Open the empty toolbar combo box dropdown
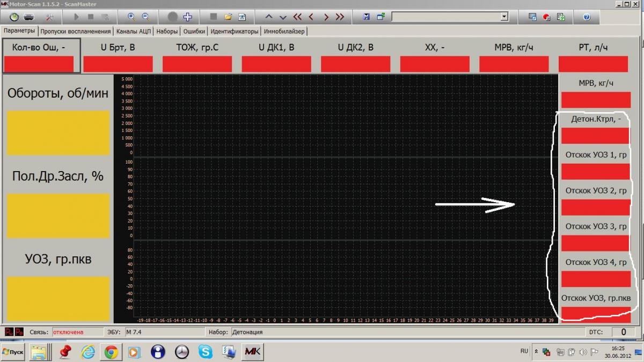Screen dimensions: 644x362 pyautogui.click(x=504, y=17)
